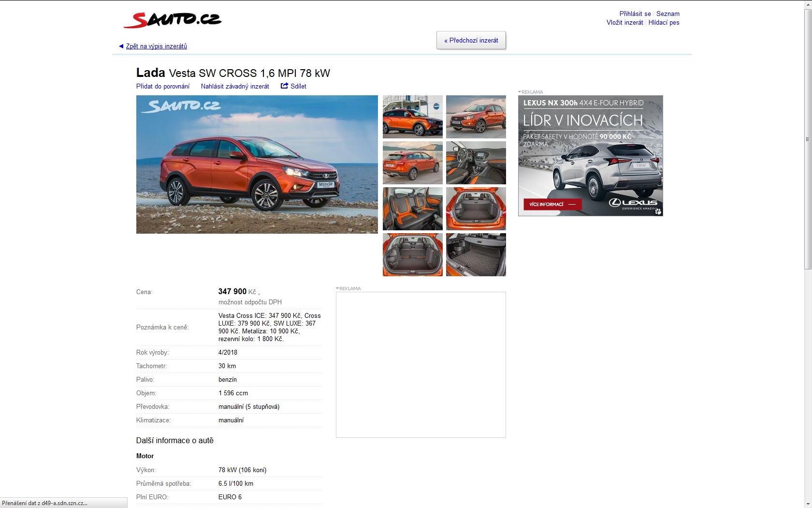The height and width of the screenshot is (508, 812).
Task: Report listing via Nahlásit závadný inzerát
Action: pyautogui.click(x=235, y=87)
